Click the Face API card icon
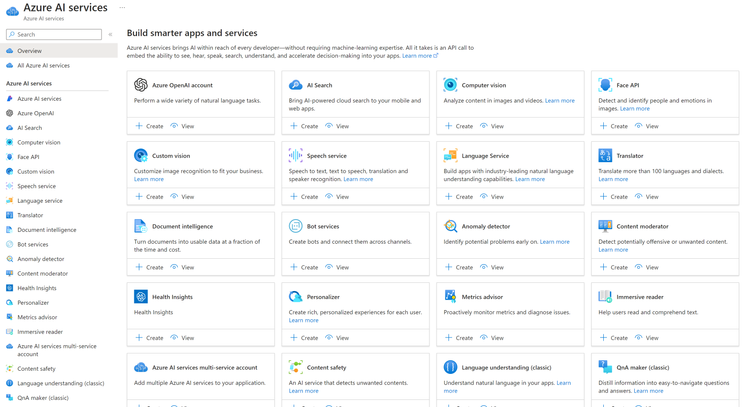Screen dimensions: 749x407 click(605, 85)
